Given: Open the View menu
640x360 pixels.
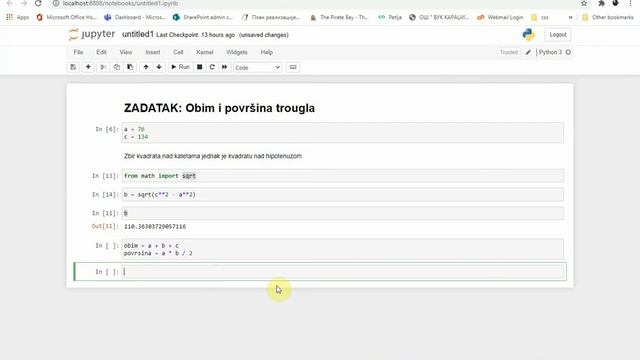Looking at the screenshot, I should point(126,52).
